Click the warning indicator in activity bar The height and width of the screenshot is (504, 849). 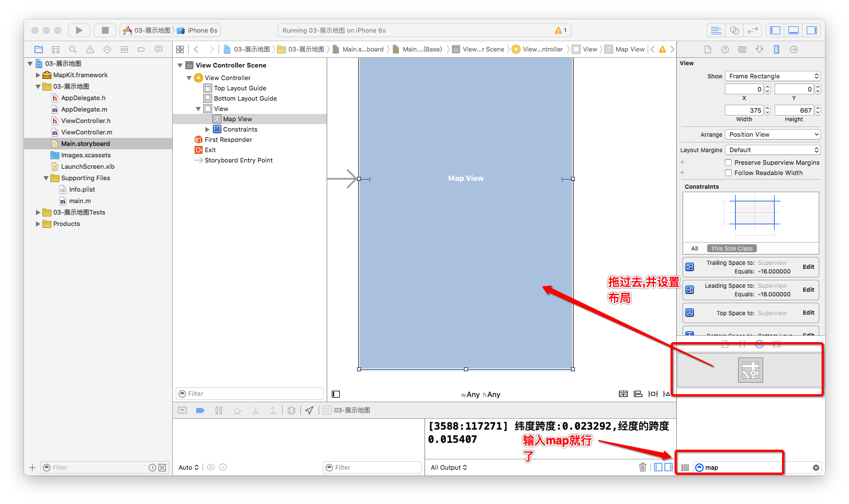click(x=561, y=30)
